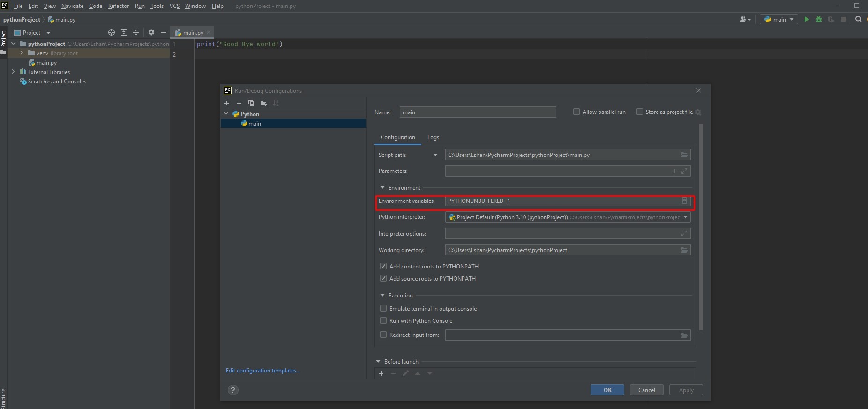Screen dimensions: 868x409
Task: Open Scratches and Consoles node
Action: click(57, 82)
